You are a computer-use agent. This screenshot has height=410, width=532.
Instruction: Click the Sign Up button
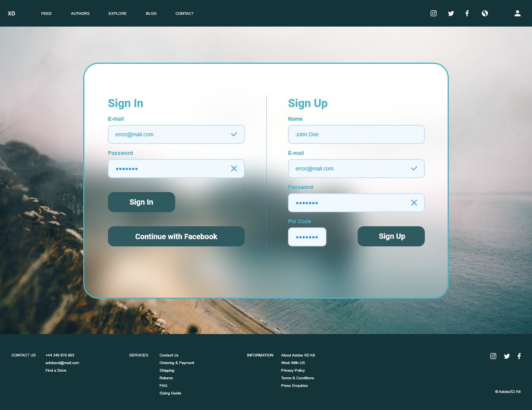[391, 236]
